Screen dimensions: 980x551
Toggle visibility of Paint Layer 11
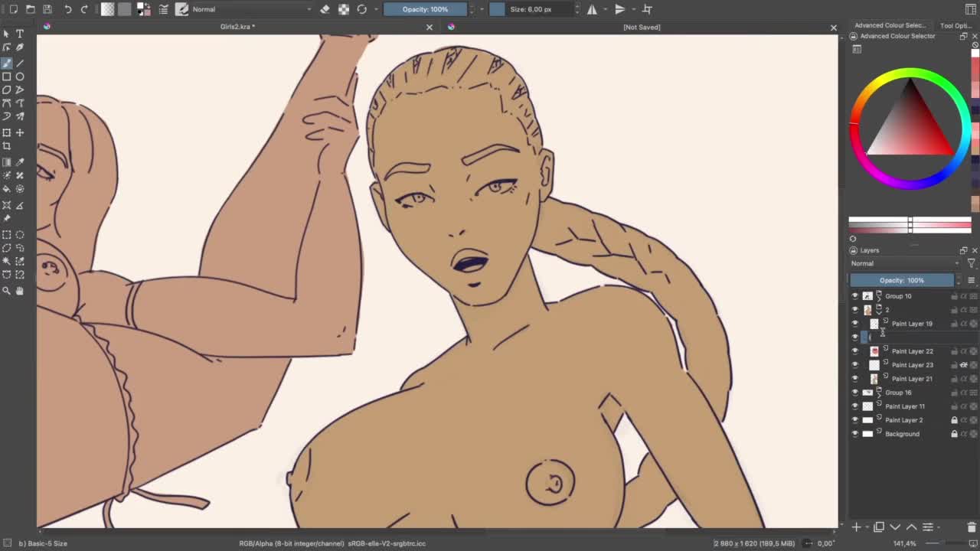(855, 406)
